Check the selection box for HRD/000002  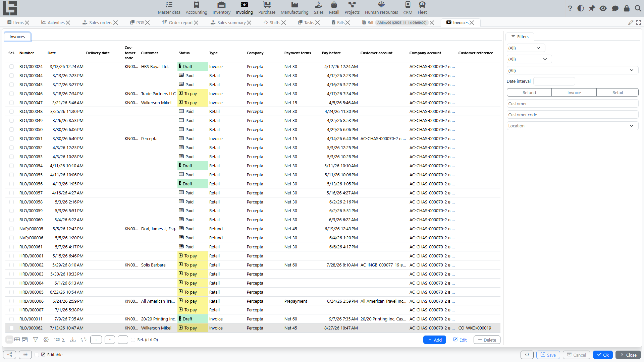[12, 265]
